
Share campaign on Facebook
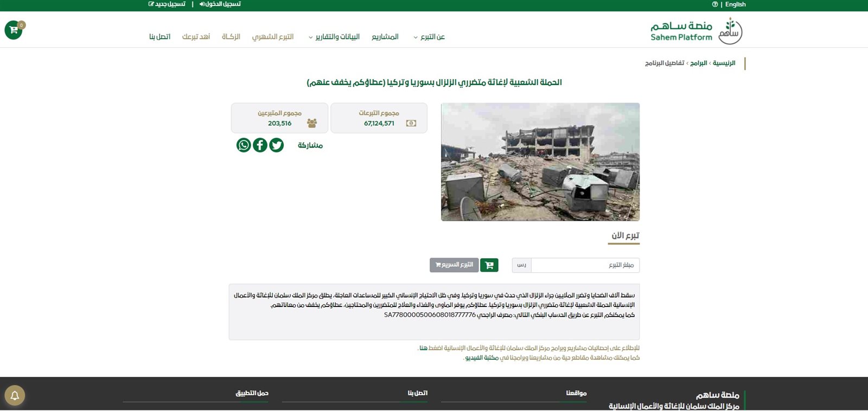click(260, 145)
